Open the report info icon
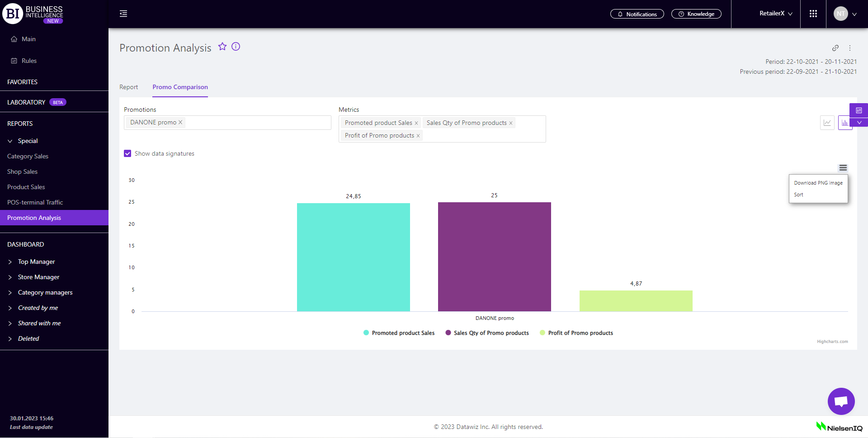Viewport: 868px width, 438px height. 236,47
